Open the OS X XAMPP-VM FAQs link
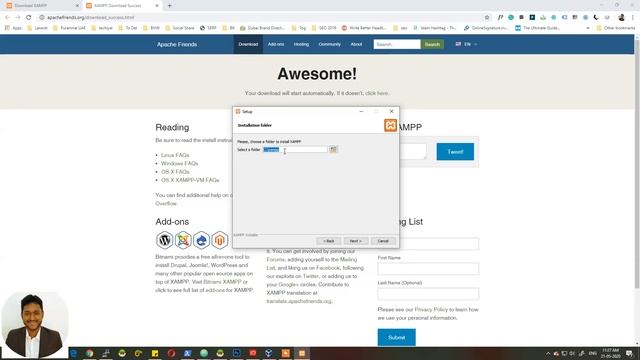This screenshot has width=640, height=360. tap(190, 180)
